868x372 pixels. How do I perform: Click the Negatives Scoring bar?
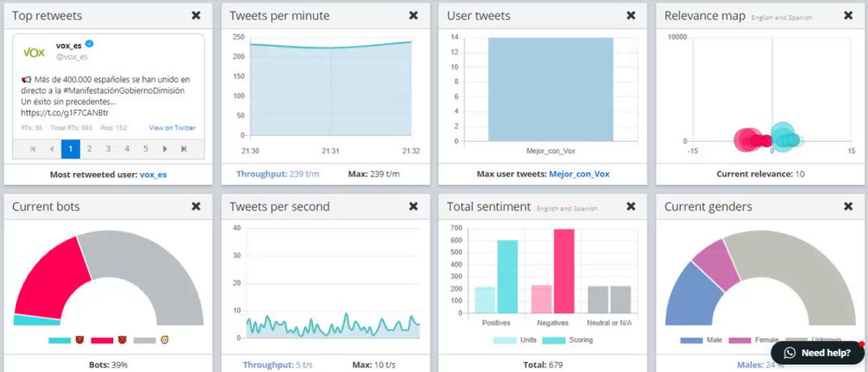click(563, 271)
